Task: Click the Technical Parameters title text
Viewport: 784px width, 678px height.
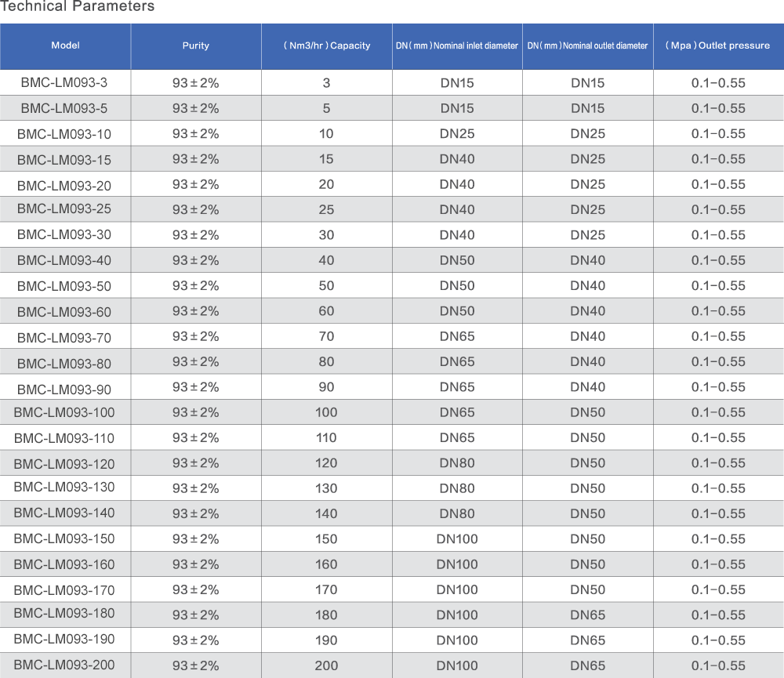Action: (78, 7)
